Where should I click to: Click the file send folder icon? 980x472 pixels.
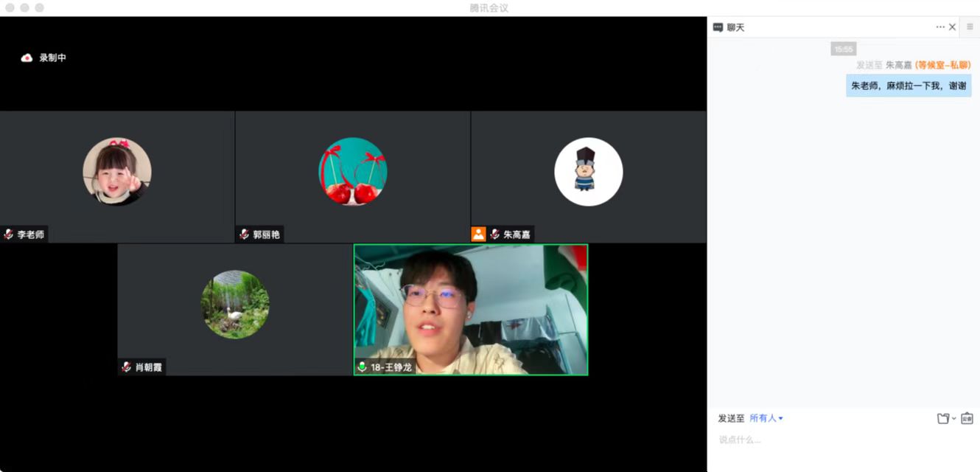(942, 418)
